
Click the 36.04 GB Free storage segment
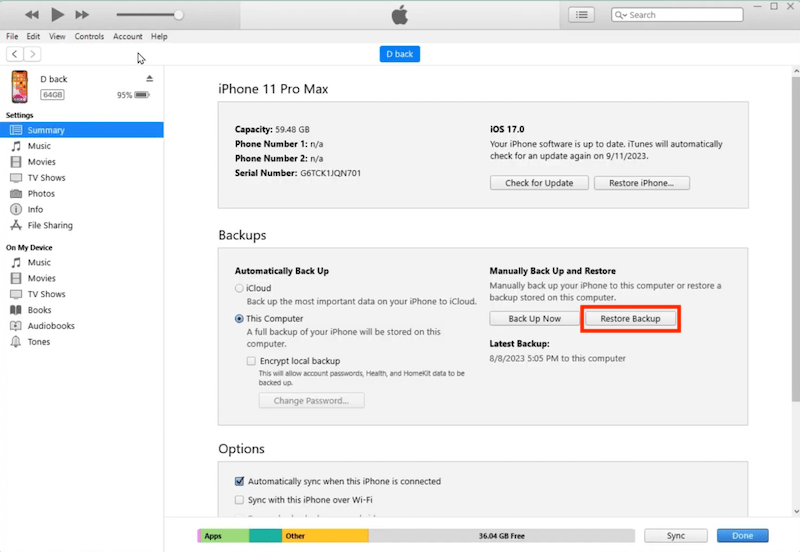(x=502, y=536)
